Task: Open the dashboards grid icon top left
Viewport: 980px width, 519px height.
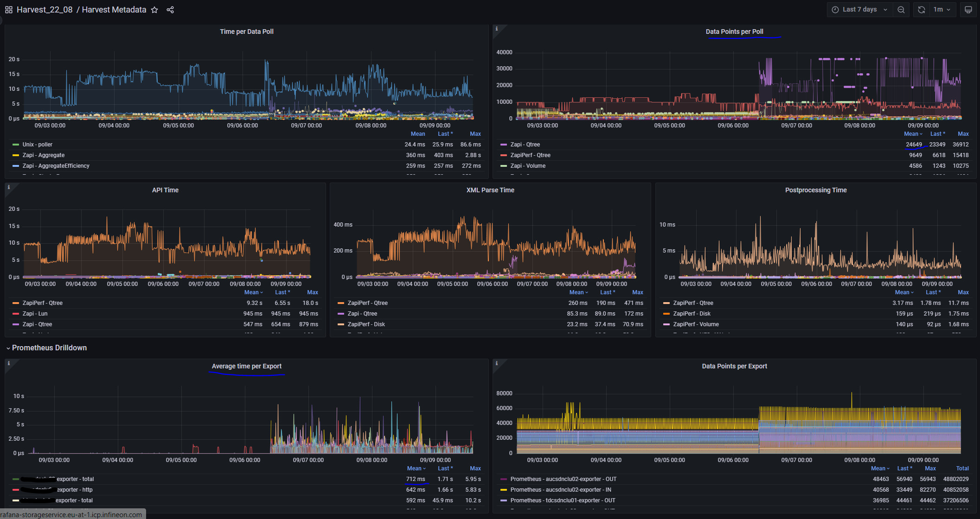Action: [x=7, y=9]
